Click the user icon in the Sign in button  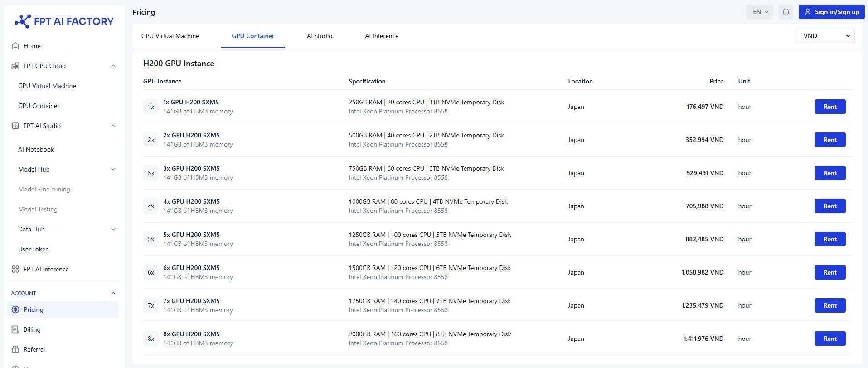(808, 12)
